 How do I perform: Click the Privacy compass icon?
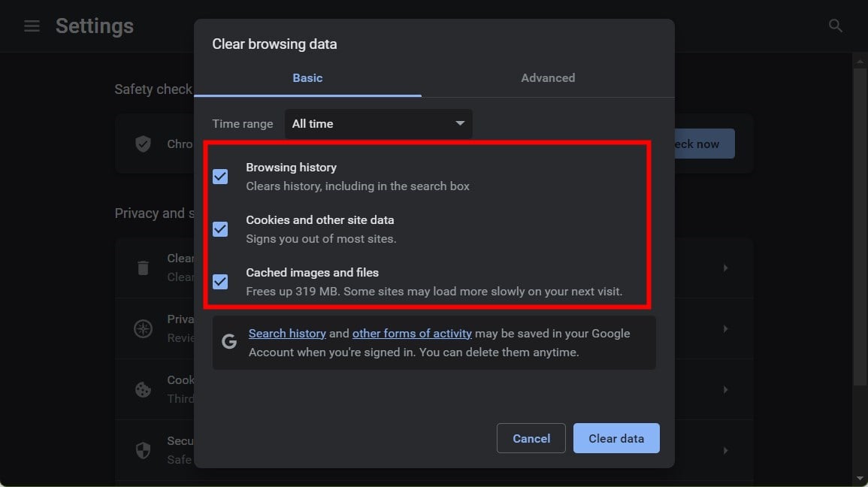click(143, 328)
